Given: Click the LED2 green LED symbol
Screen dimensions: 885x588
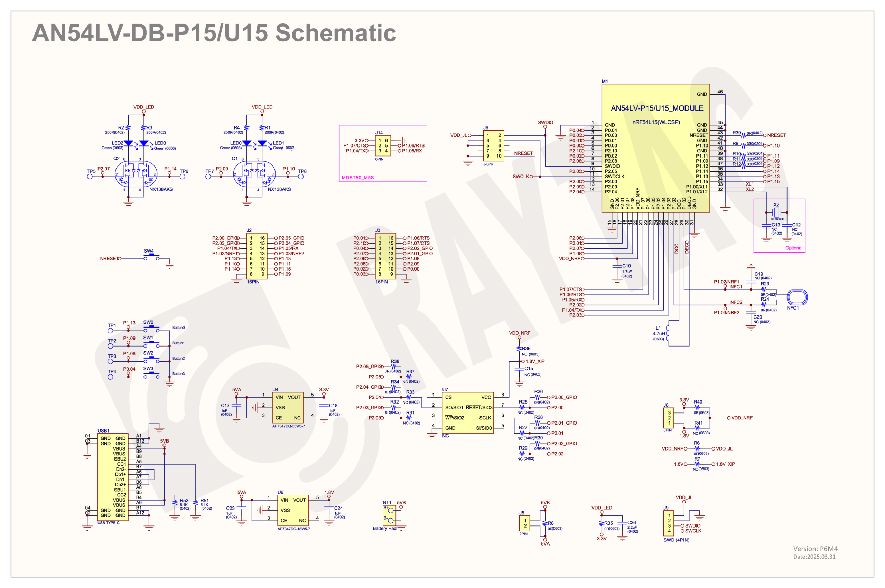Looking at the screenshot, I should (128, 143).
